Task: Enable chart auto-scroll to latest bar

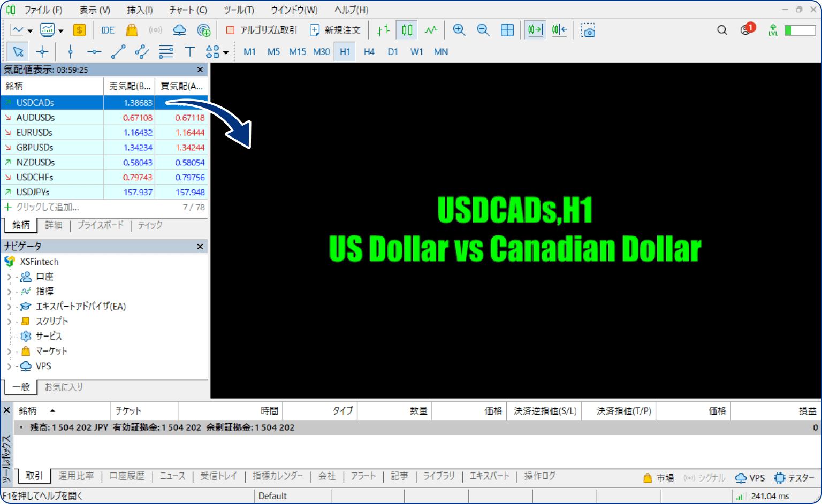Action: click(535, 30)
